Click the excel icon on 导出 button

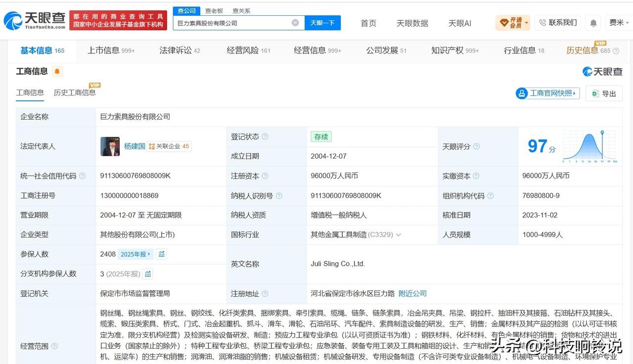coord(595,93)
